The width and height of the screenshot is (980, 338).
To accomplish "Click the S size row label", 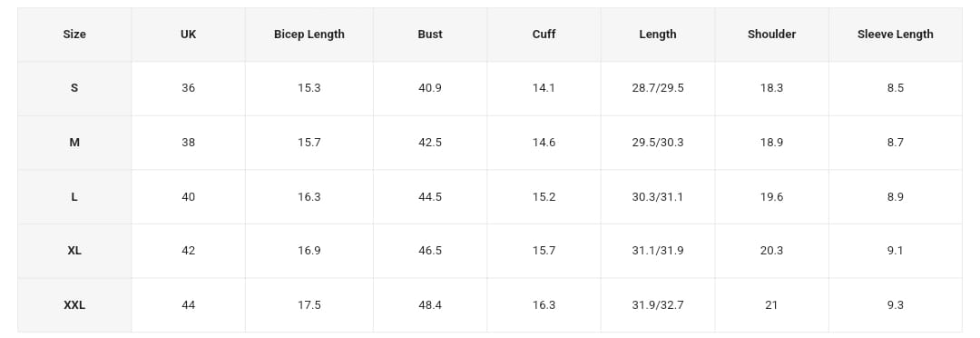I will click(x=74, y=88).
